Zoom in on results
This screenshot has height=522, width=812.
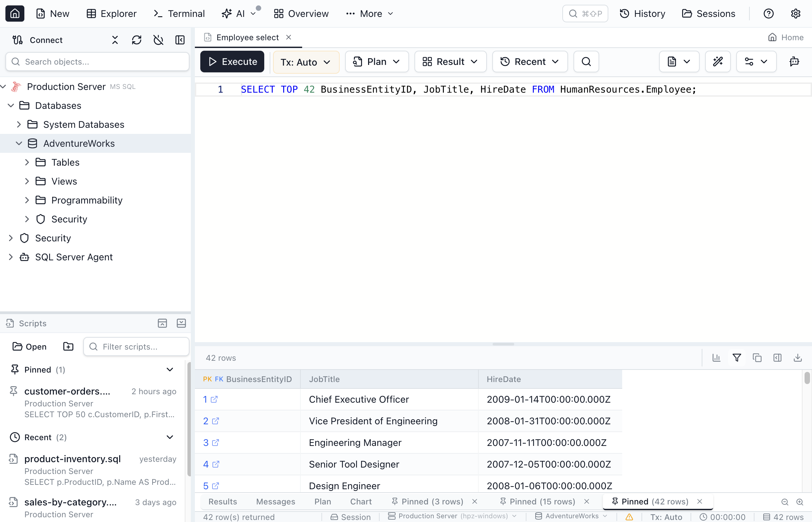(x=800, y=503)
